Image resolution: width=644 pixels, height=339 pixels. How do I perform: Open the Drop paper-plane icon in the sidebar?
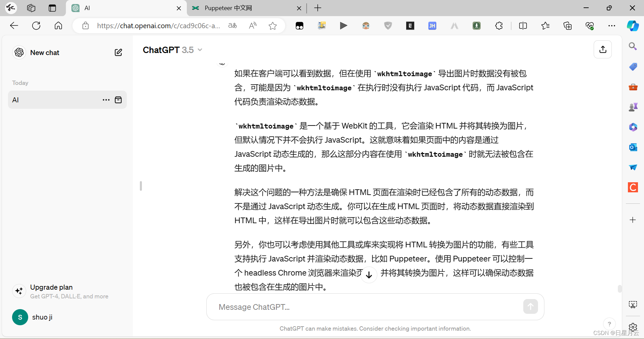tap(633, 167)
